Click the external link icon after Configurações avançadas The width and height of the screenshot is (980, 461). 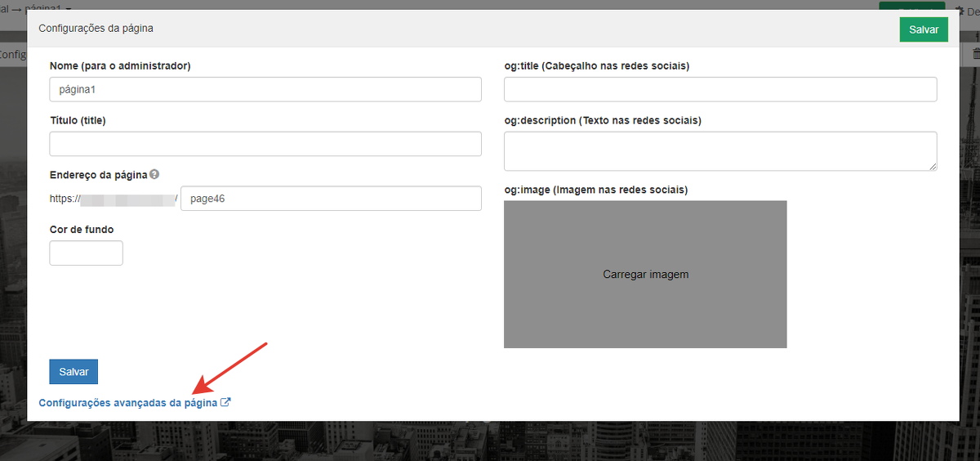[226, 402]
